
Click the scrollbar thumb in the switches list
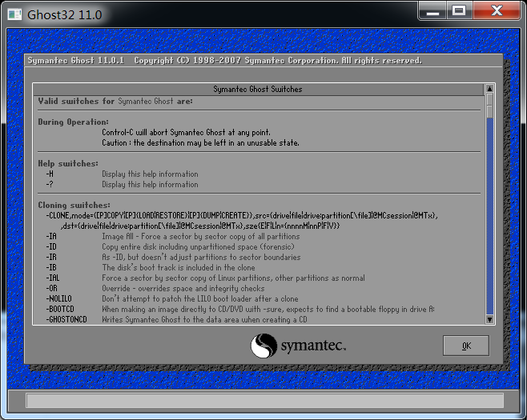489,106
